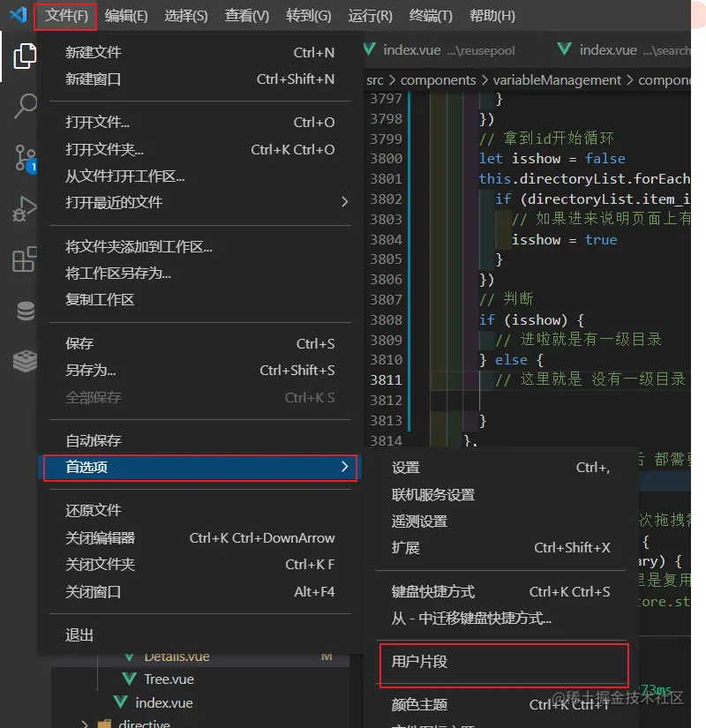Choose 新建窗口 menu entry
This screenshot has width=706, height=728.
point(199,79)
